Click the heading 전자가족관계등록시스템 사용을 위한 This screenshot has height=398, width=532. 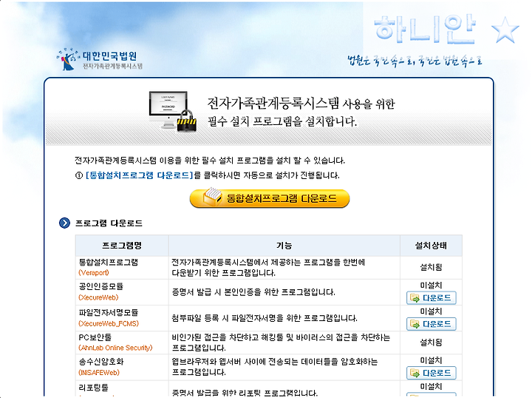pos(301,104)
